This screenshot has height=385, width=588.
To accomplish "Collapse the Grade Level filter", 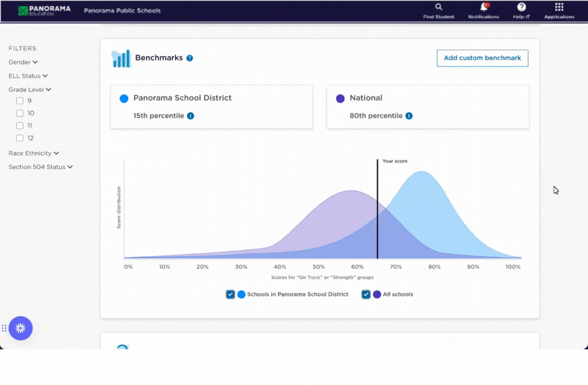I will 30,90.
